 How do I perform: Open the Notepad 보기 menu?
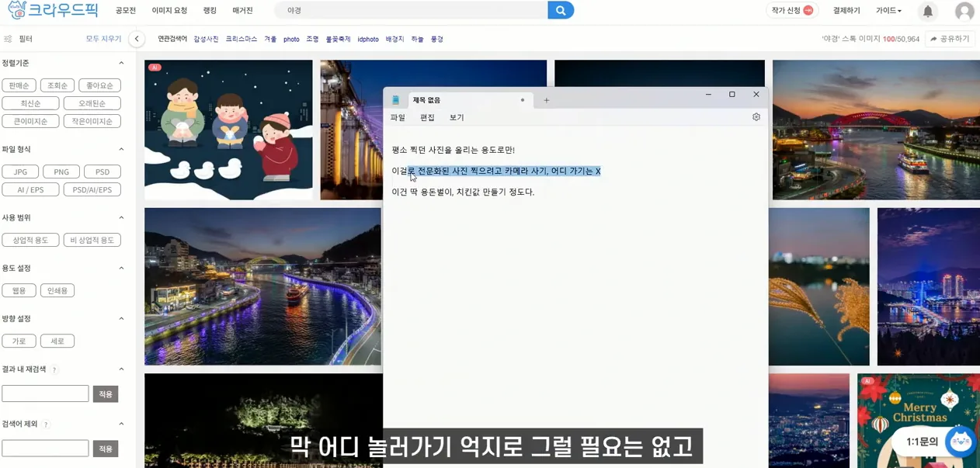pos(457,117)
